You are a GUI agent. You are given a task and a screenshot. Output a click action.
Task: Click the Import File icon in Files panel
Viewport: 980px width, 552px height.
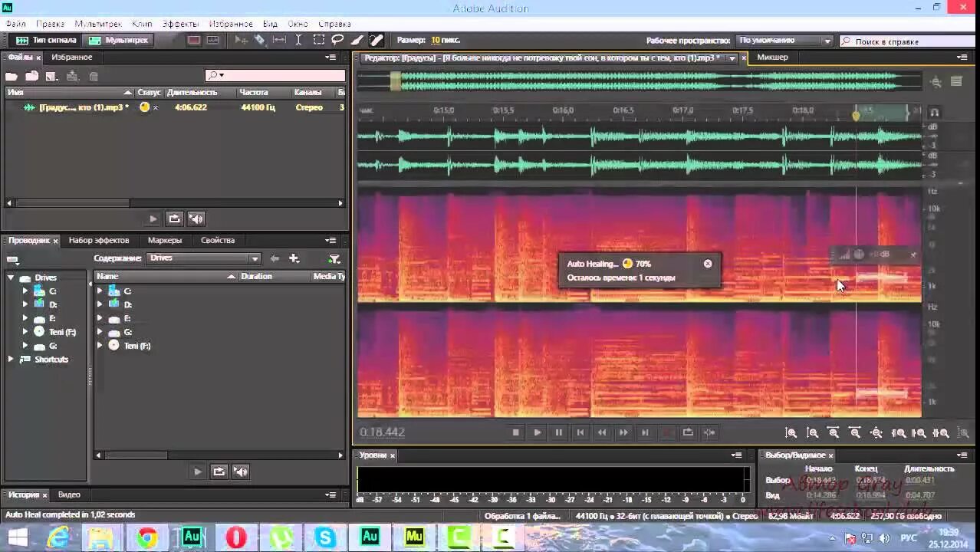(31, 76)
